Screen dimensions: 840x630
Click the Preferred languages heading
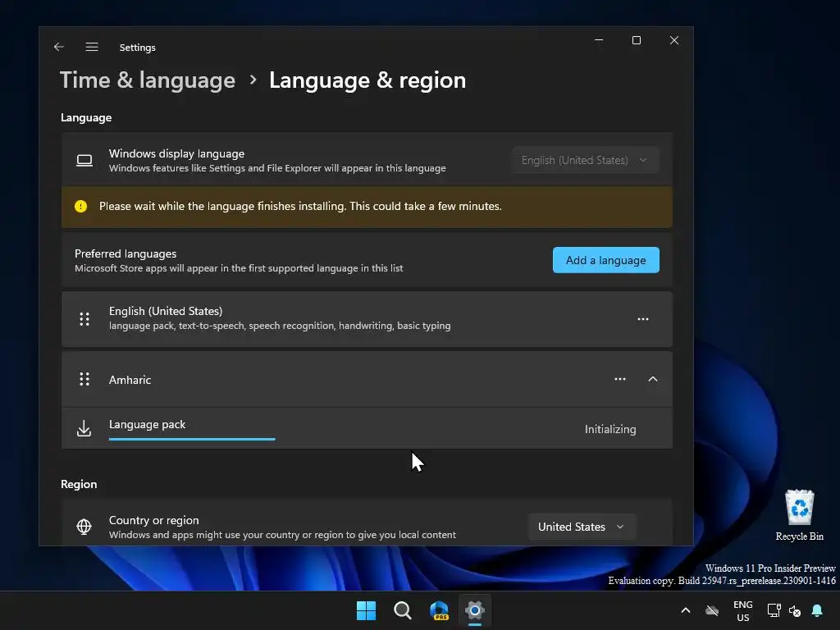coord(126,254)
